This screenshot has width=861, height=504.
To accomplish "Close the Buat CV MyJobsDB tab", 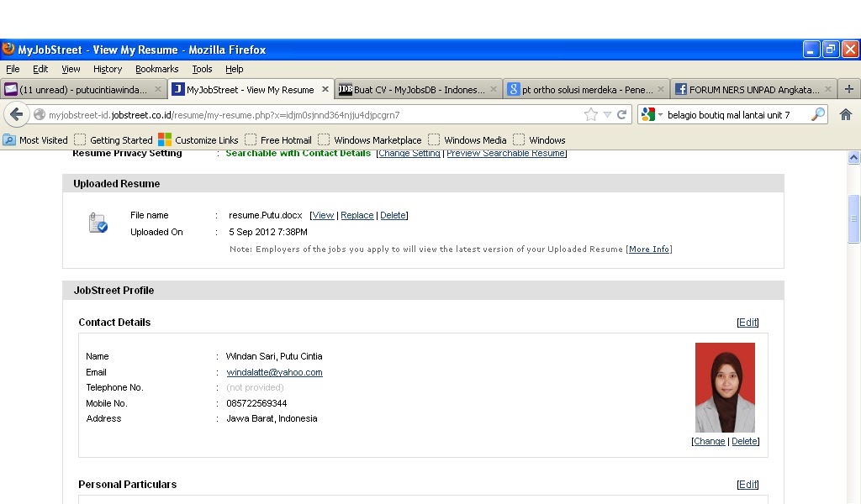I will pos(493,89).
